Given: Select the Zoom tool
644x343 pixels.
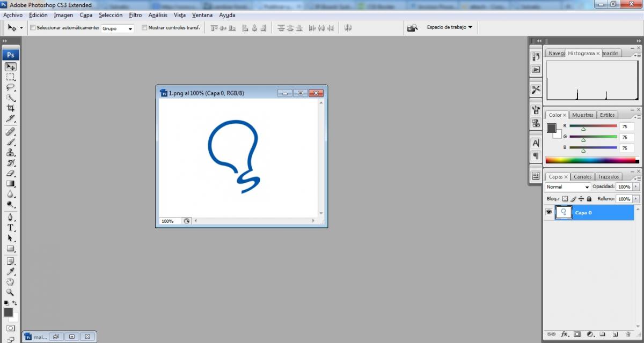Looking at the screenshot, I should pyautogui.click(x=10, y=293).
